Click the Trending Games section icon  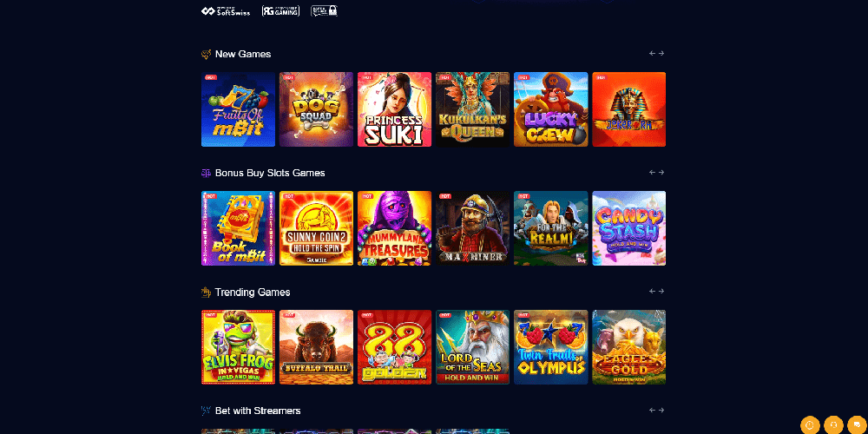(206, 292)
